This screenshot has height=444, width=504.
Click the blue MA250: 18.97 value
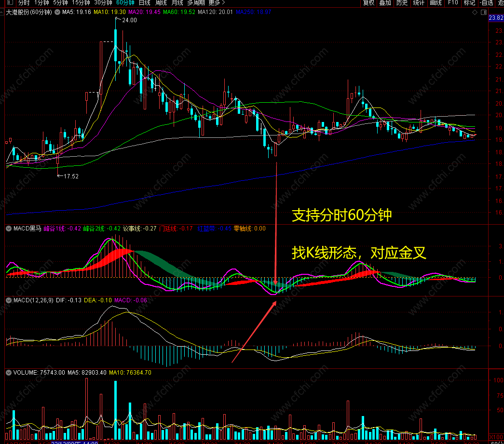click(x=254, y=12)
